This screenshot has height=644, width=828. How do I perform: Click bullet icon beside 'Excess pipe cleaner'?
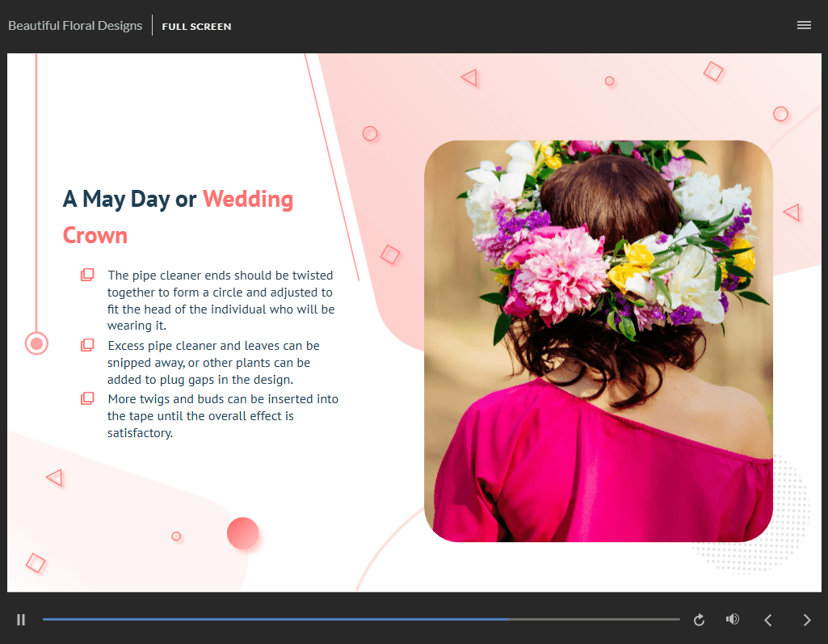[x=87, y=346]
